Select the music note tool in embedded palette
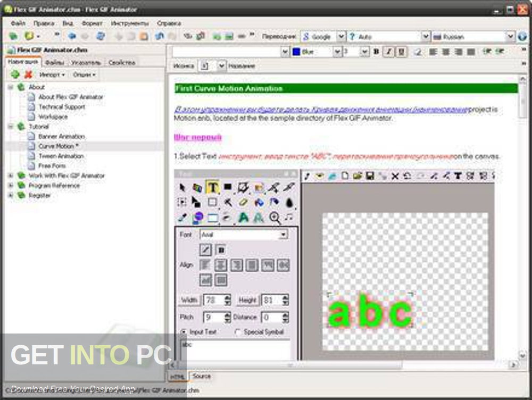The width and height of the screenshot is (532, 400). pyautogui.click(x=289, y=217)
